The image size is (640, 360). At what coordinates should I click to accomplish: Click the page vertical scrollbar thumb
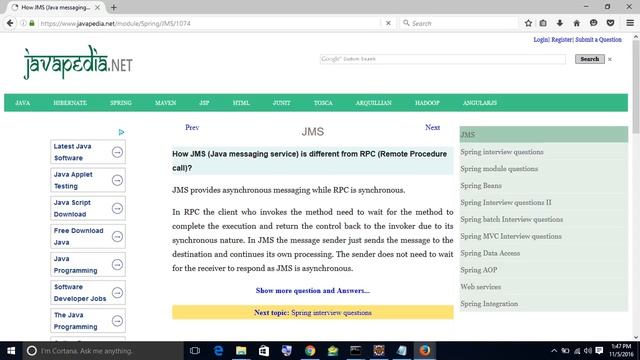tap(636, 87)
